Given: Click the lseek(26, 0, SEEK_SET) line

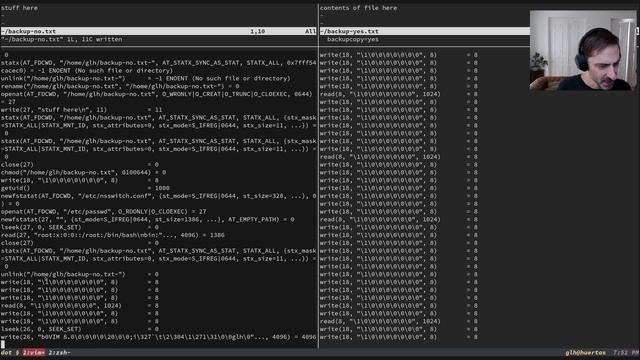Looking at the screenshot, I should 80,329.
